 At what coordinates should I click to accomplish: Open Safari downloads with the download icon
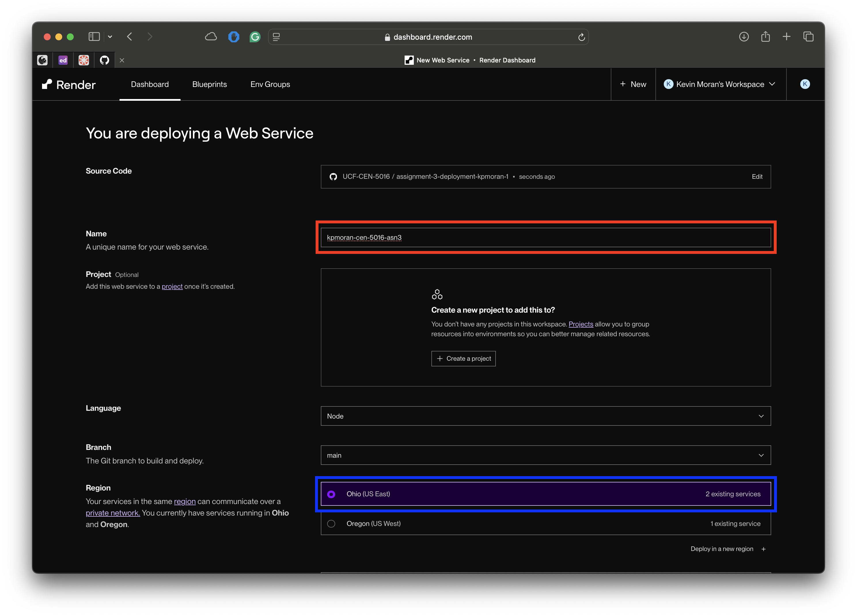(x=744, y=37)
